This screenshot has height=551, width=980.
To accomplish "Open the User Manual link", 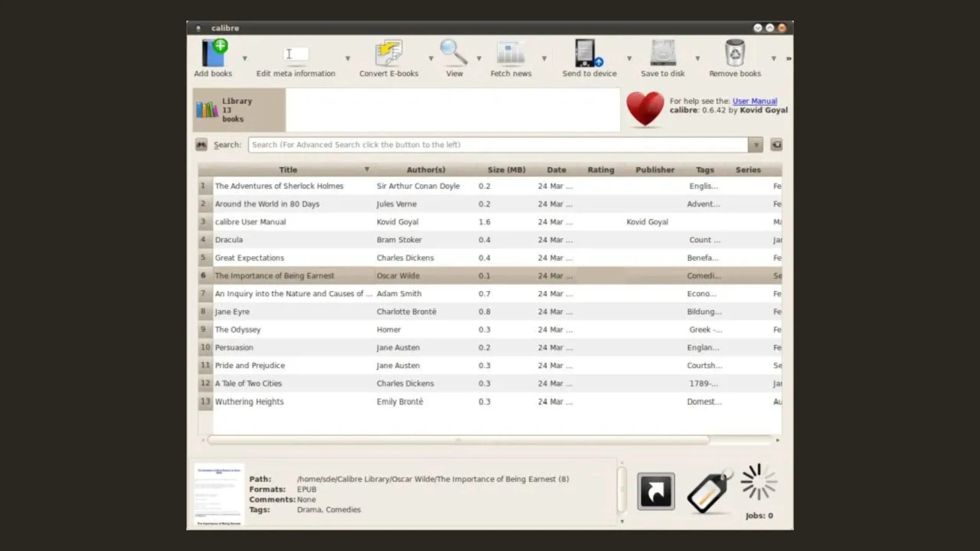I will (755, 101).
